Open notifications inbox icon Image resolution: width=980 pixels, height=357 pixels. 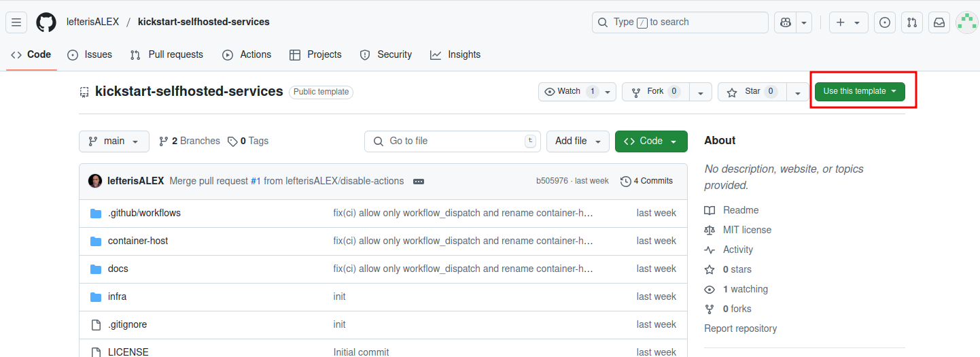tap(939, 22)
